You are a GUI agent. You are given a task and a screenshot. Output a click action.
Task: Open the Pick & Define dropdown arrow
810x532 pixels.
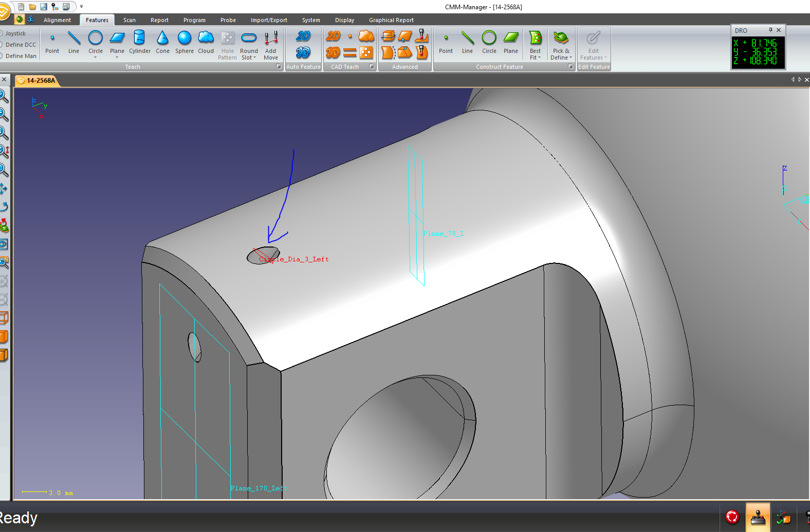click(x=570, y=58)
